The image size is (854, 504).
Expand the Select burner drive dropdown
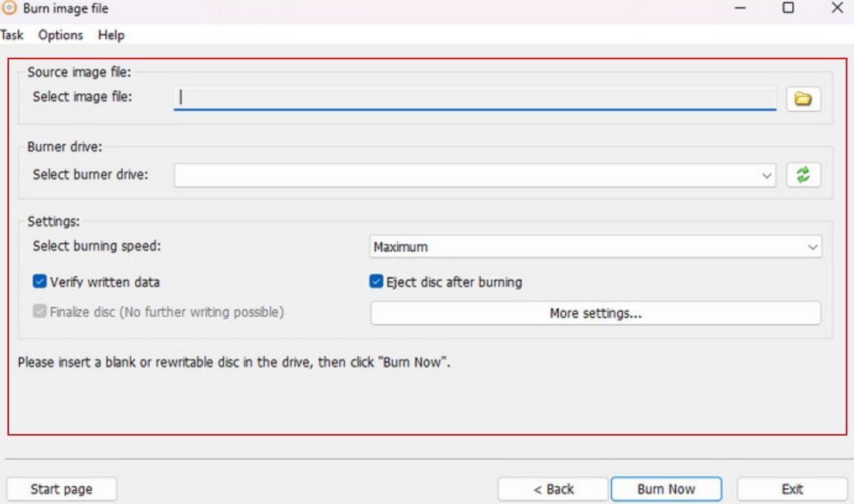click(x=767, y=175)
